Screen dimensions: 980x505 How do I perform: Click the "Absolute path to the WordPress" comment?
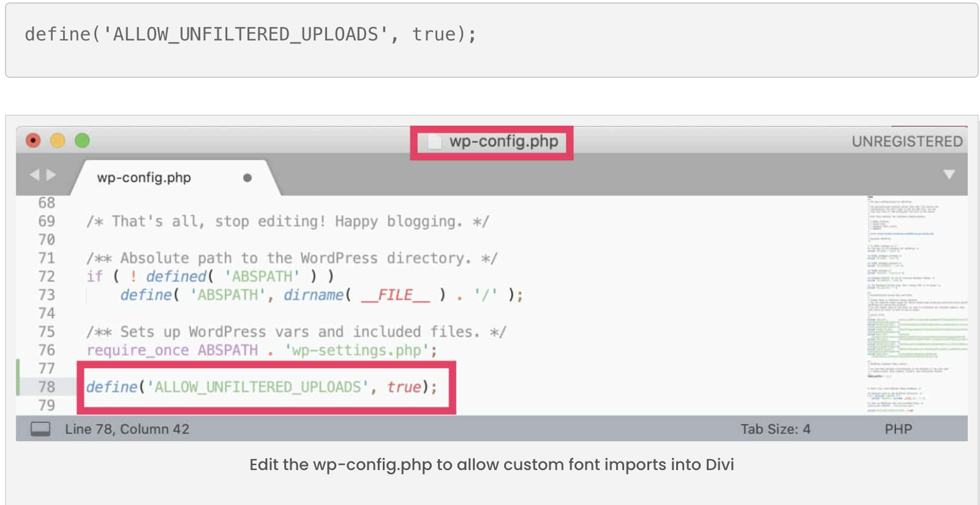pos(292,258)
